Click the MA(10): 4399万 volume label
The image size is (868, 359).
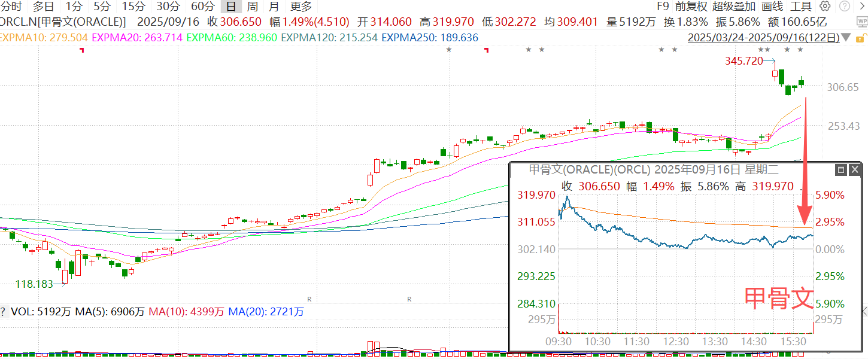tap(187, 312)
